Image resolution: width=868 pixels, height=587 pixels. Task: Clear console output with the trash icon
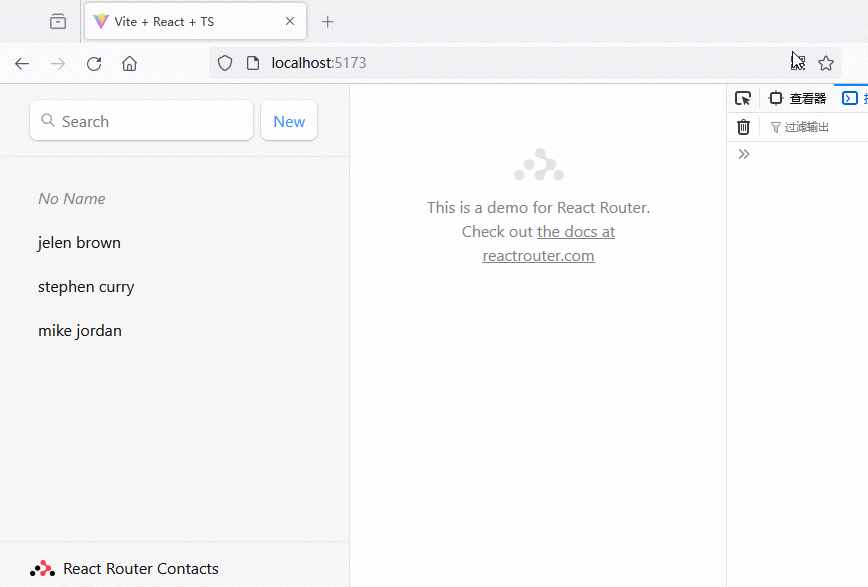point(743,127)
